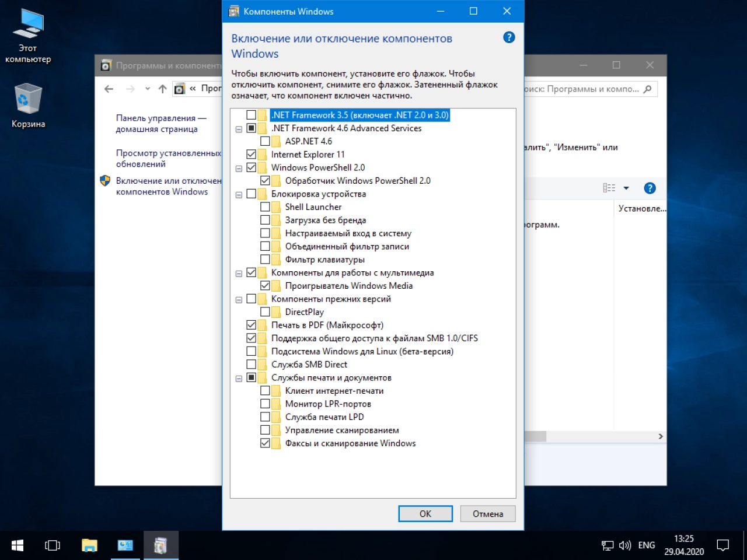Uncheck Печать в PDF (Майкрософт)

(x=251, y=325)
